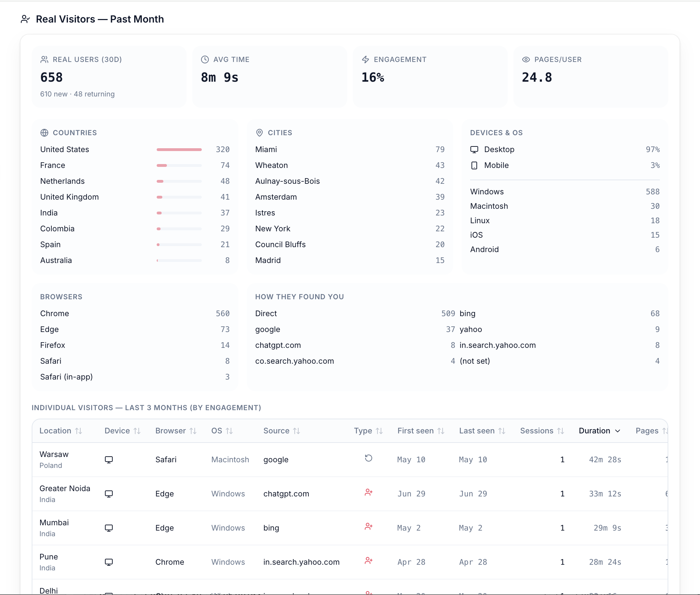Click the eye icon next to Pages/User
Image resolution: width=700 pixels, height=595 pixels.
point(526,60)
